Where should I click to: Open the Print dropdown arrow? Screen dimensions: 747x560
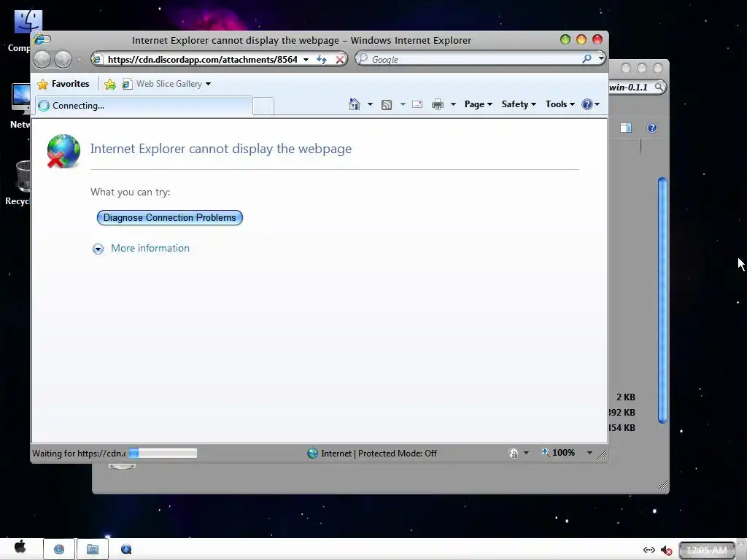[453, 104]
